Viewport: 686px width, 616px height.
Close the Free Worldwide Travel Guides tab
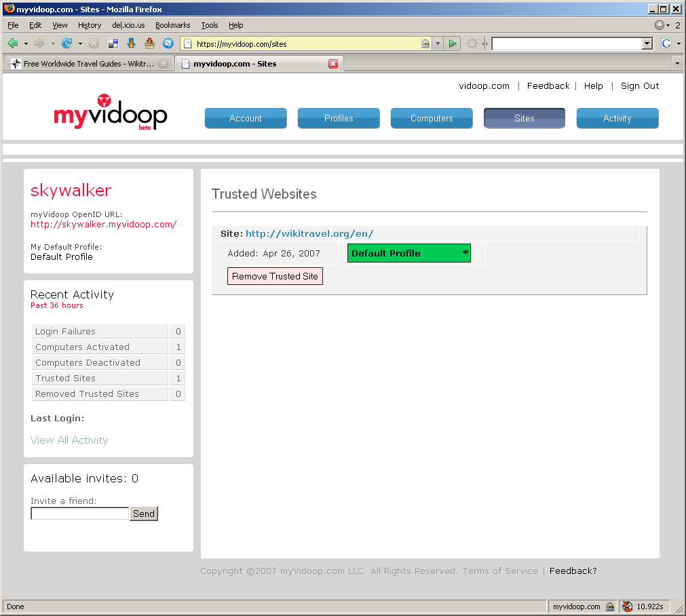coord(164,64)
